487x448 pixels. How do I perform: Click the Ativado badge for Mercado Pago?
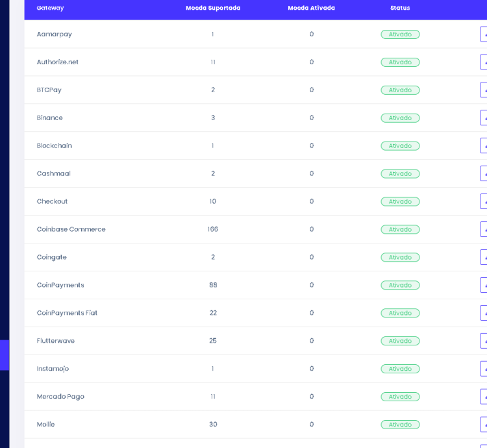(x=400, y=397)
